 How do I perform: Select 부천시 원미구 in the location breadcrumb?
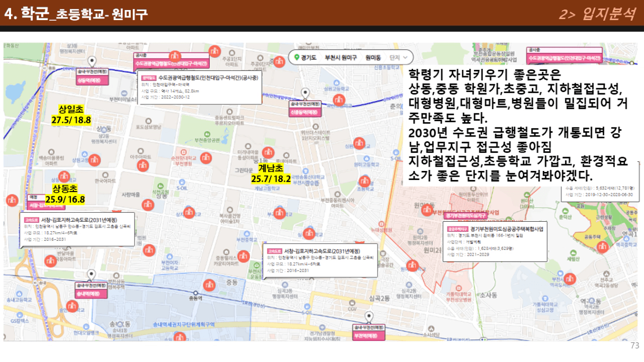click(x=340, y=57)
